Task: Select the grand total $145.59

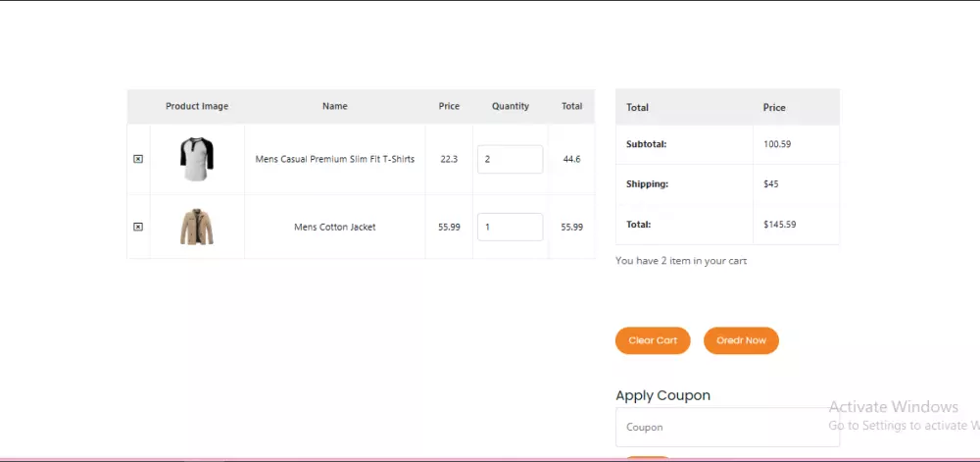Action: [780, 225]
